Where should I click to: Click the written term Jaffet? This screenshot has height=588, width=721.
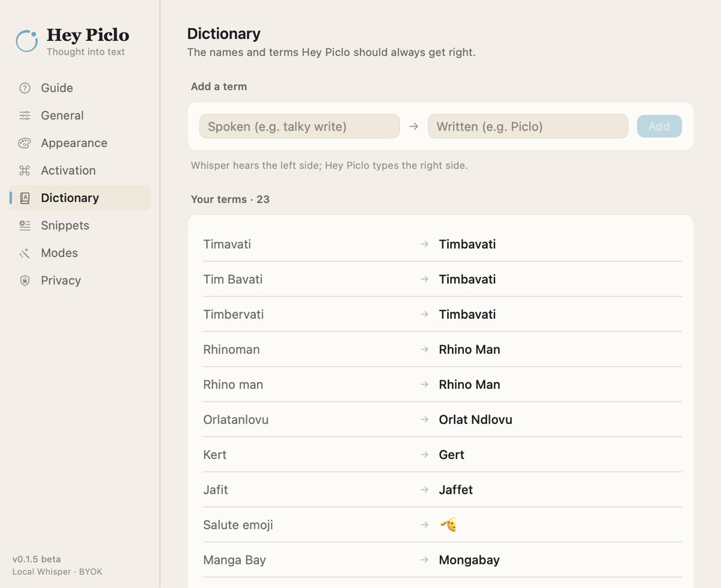[x=455, y=490]
